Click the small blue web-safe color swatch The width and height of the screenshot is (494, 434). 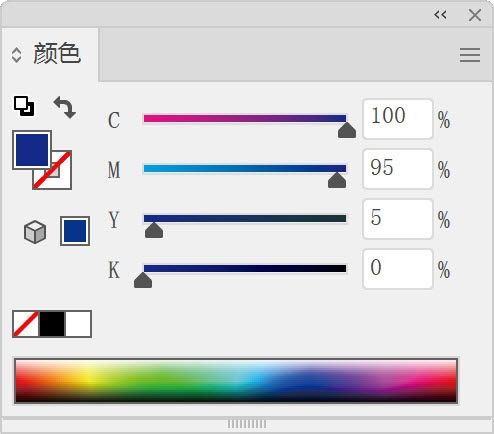75,231
